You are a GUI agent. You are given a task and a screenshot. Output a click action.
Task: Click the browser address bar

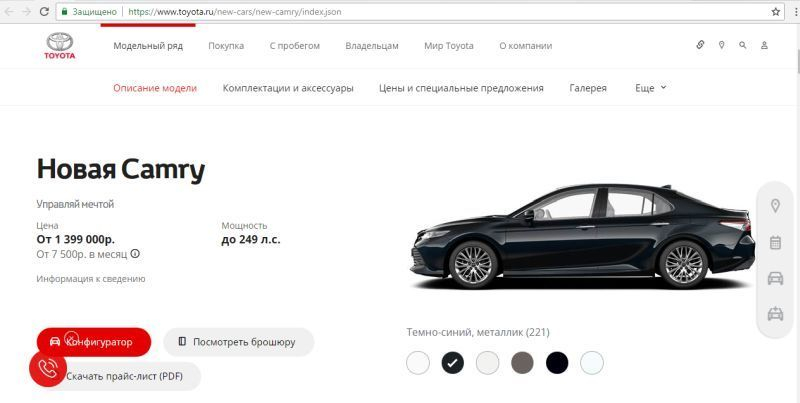pyautogui.click(x=413, y=11)
